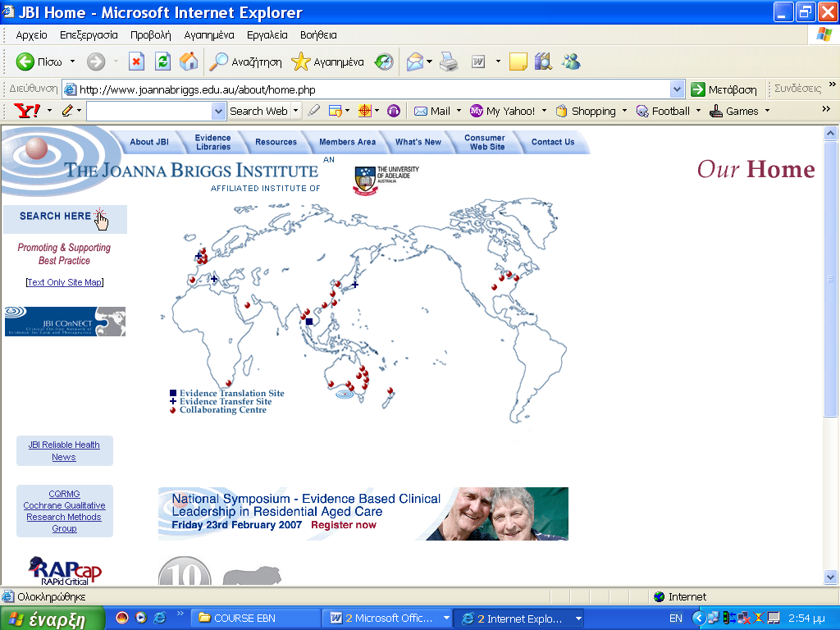
Task: Click the SEARCH HERE button
Action: coord(65,218)
